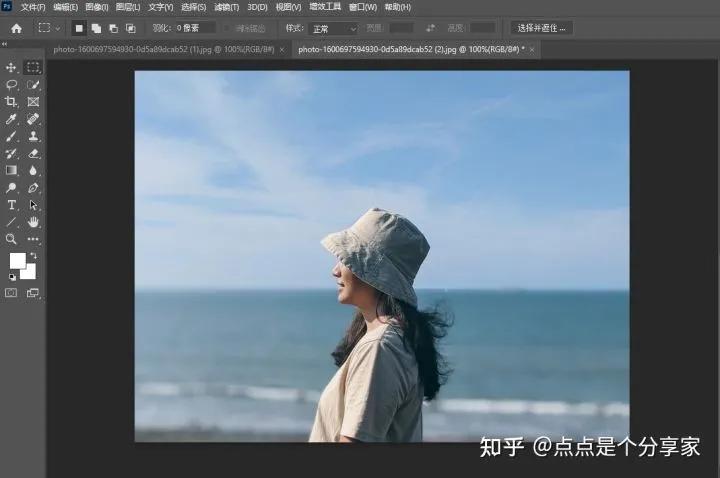The width and height of the screenshot is (720, 478).
Task: Go to the Home screen
Action: (x=17, y=28)
